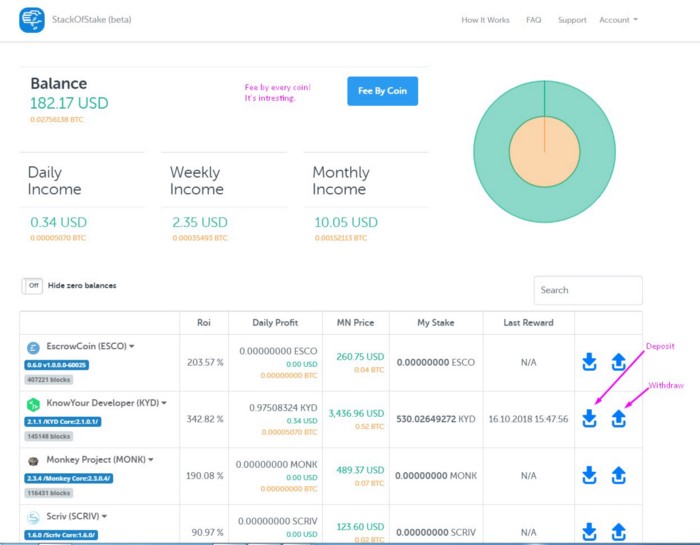Click the Monkey Project coin logo
Screen dimensions: 700x545
tap(33, 461)
